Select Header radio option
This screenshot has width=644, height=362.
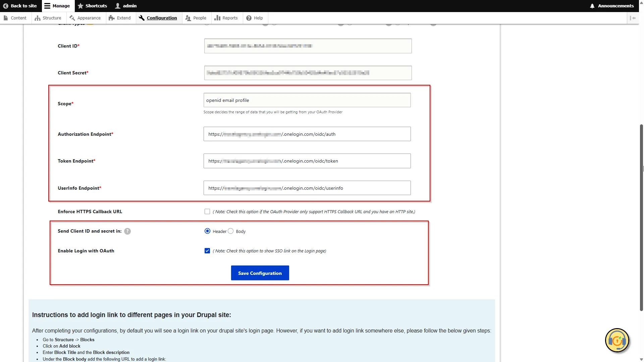point(207,231)
